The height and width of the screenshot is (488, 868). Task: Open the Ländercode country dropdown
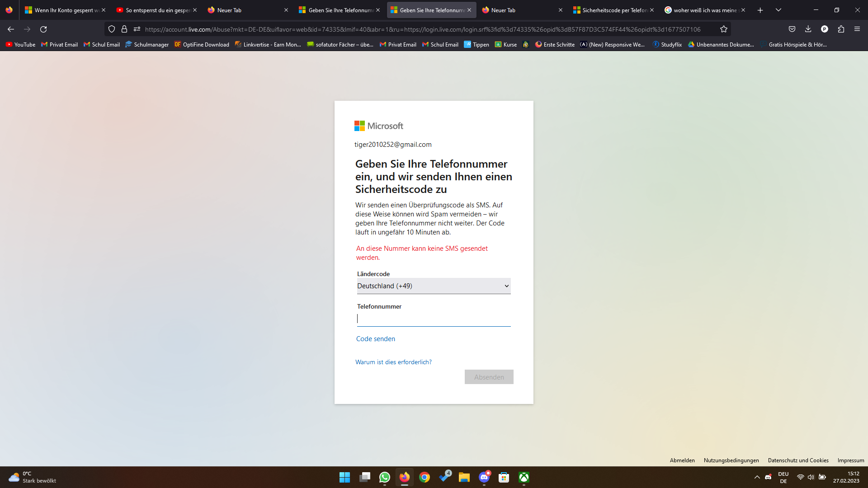point(433,286)
